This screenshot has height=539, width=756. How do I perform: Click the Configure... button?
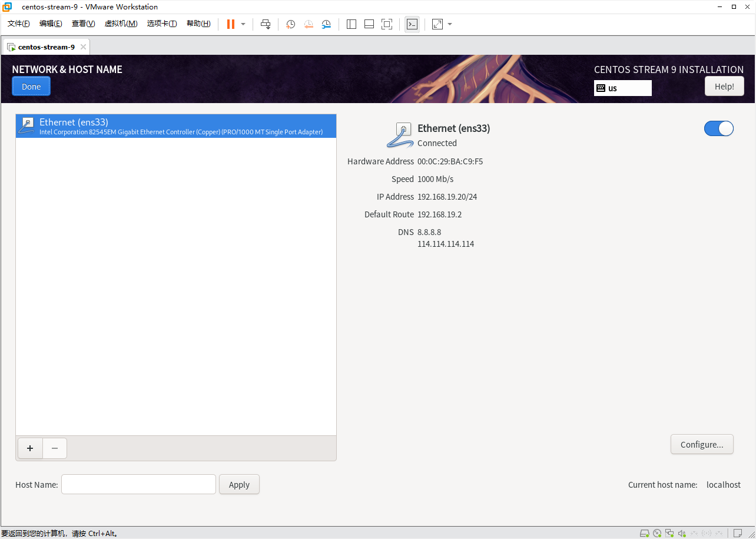pos(702,444)
